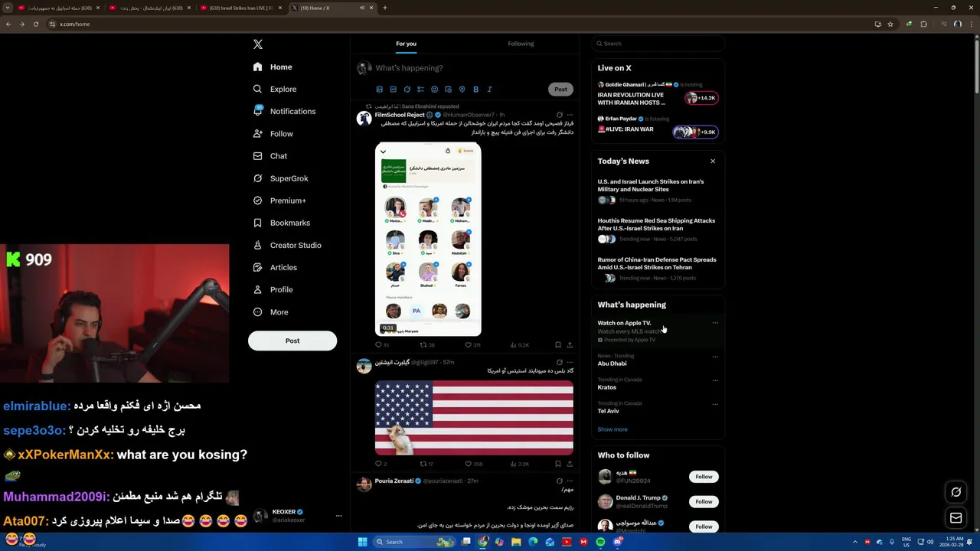
Task: Open Articles in sidebar
Action: click(x=275, y=267)
